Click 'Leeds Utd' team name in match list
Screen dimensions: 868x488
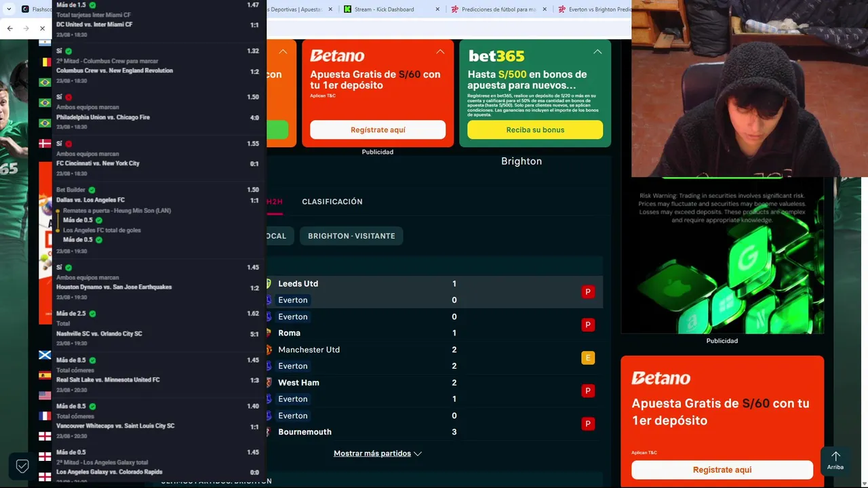tap(298, 283)
